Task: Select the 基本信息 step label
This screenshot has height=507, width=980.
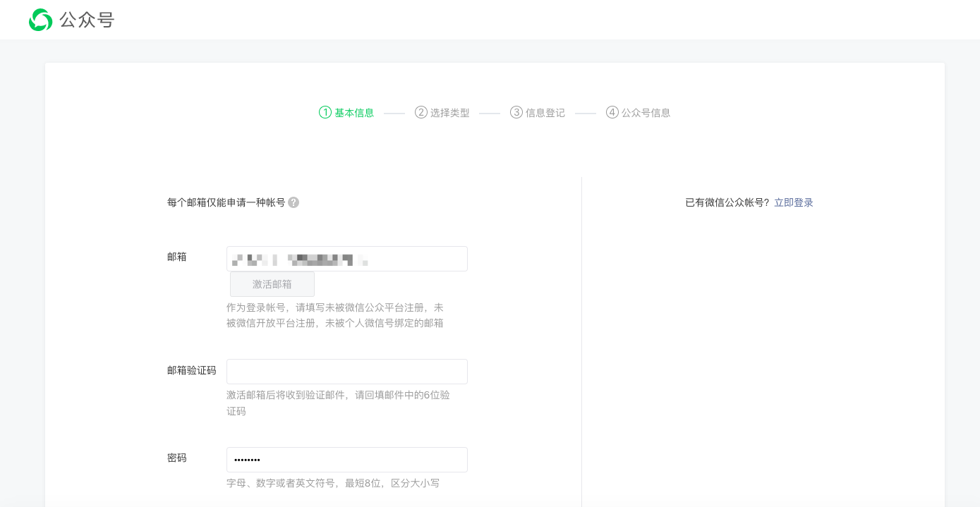Action: 354,113
